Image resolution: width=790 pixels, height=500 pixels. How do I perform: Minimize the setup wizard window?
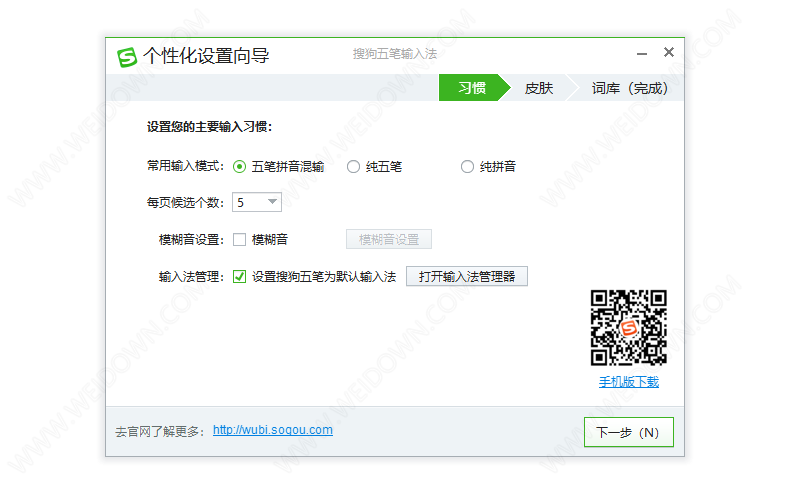click(x=641, y=53)
